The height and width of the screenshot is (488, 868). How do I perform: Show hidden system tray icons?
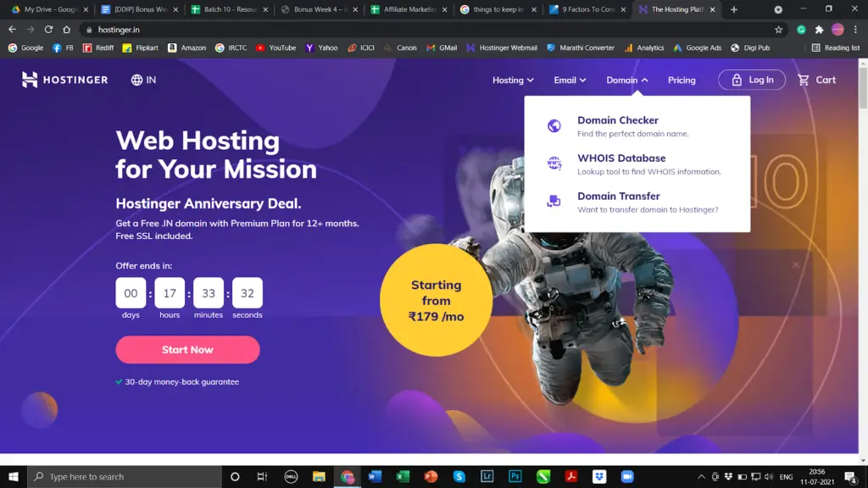click(x=701, y=476)
